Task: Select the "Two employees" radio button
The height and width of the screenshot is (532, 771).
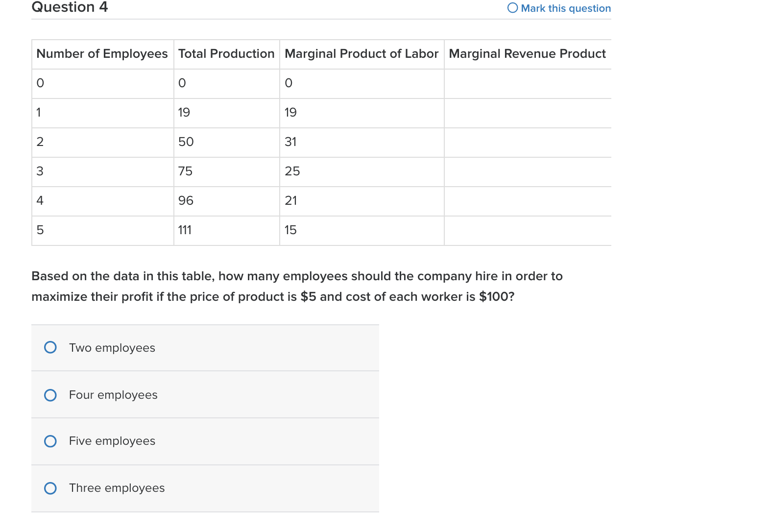Action: [x=50, y=348]
